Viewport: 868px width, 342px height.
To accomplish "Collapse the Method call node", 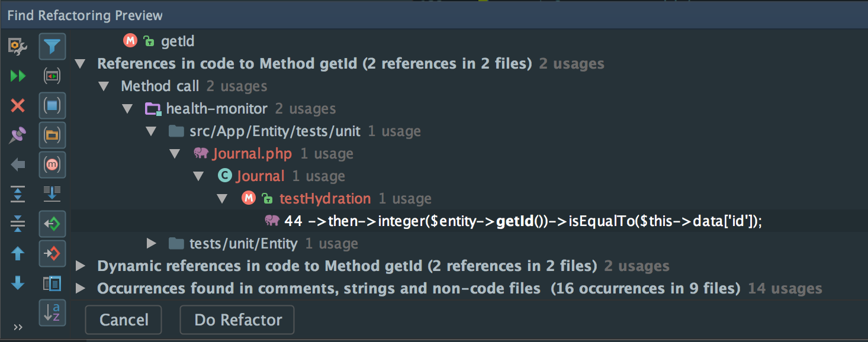I will coord(104,86).
